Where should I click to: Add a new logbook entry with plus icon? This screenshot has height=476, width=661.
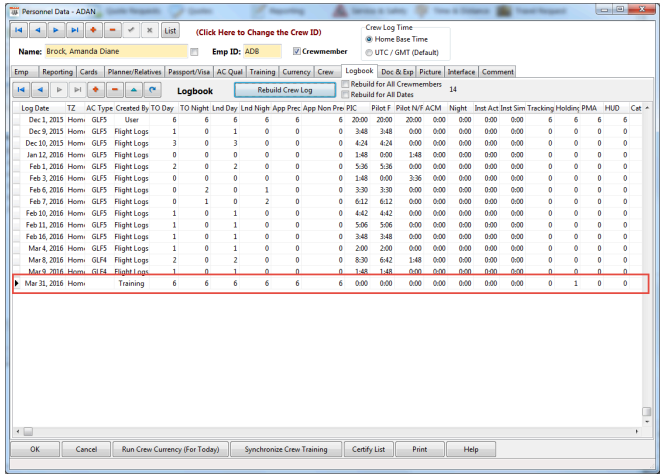point(96,89)
